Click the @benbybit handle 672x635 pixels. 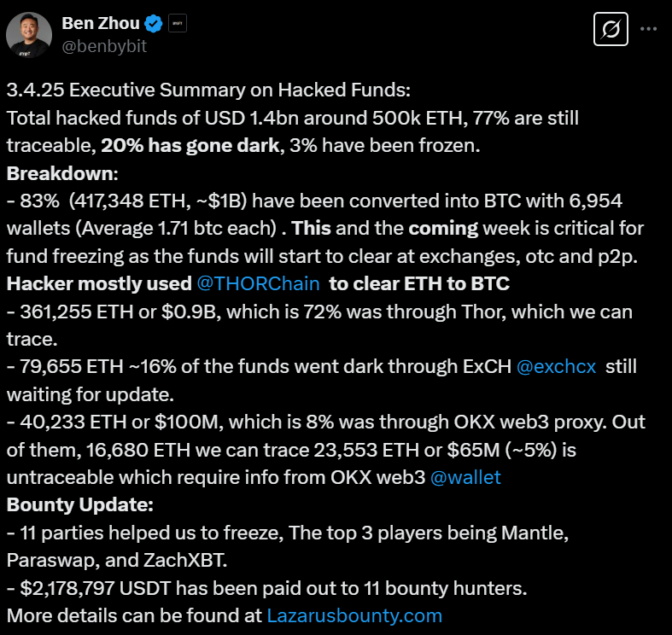coord(104,46)
